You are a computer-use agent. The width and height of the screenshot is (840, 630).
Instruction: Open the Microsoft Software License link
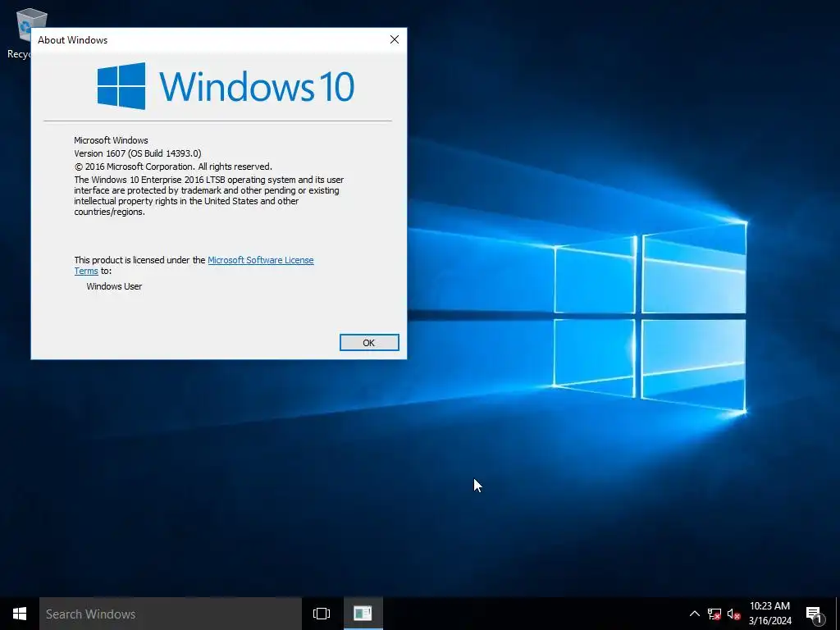(260, 260)
